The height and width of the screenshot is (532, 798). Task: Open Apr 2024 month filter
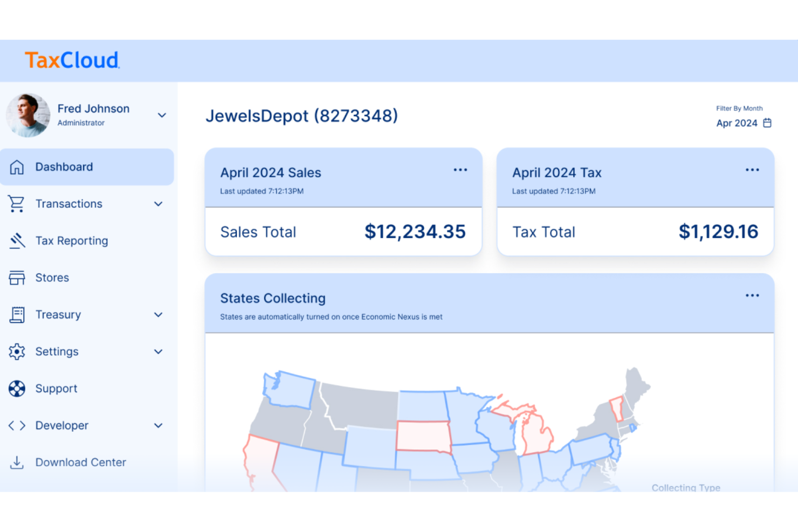[737, 123]
